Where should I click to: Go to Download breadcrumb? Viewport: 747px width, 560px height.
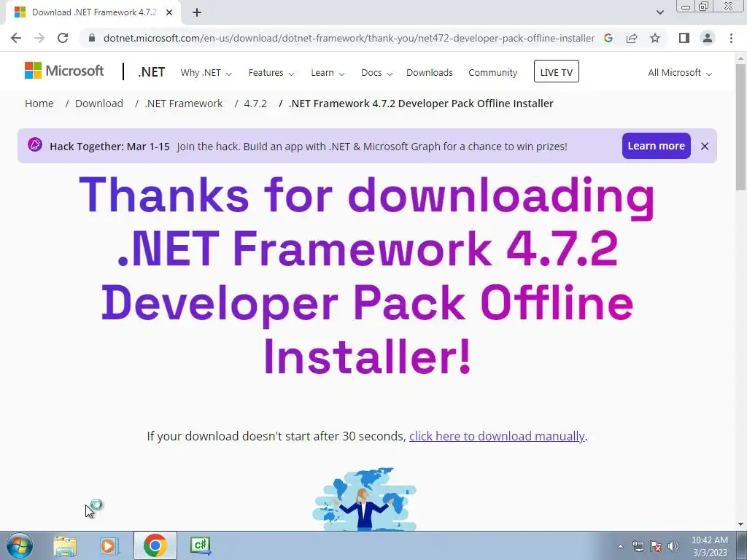[x=99, y=104]
